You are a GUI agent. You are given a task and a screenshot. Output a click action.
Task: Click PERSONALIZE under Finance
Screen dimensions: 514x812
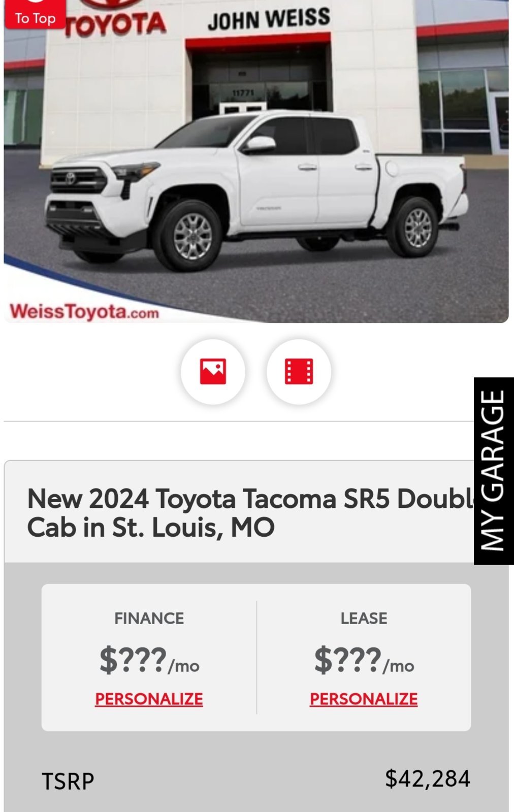(x=149, y=699)
